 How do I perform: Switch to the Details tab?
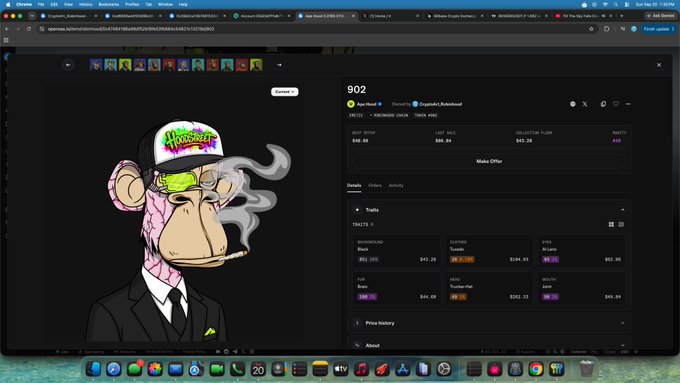click(354, 186)
